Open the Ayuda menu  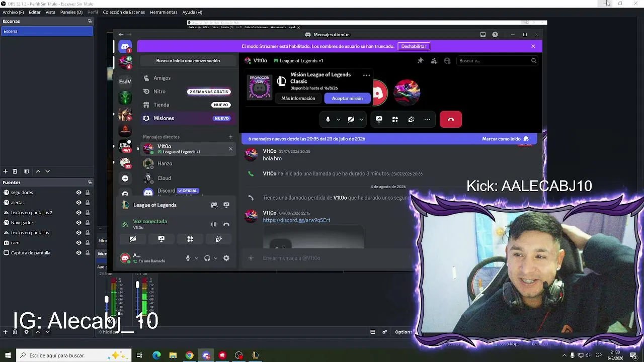click(x=192, y=12)
